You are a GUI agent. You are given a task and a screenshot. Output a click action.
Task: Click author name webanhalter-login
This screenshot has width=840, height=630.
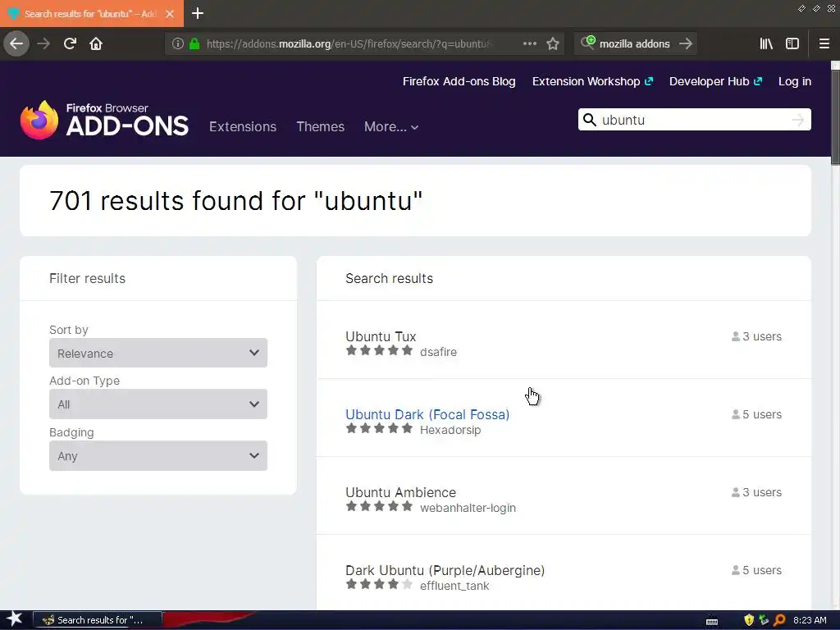coord(468,508)
